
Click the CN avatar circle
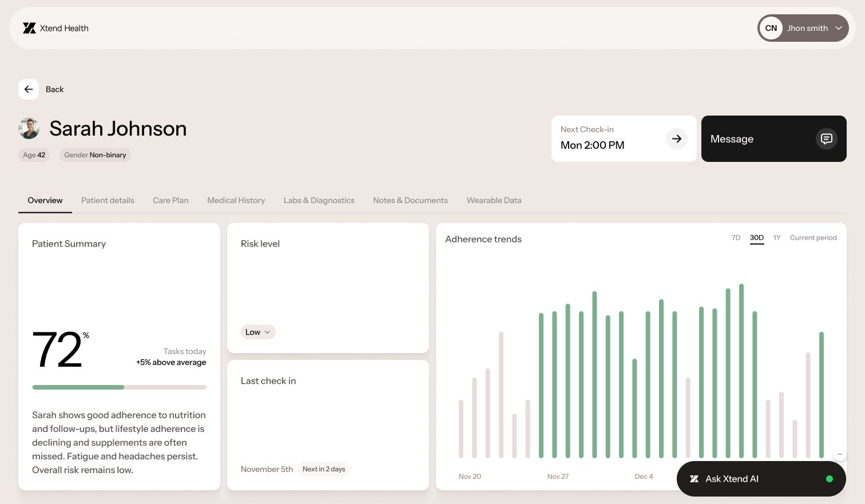click(771, 27)
